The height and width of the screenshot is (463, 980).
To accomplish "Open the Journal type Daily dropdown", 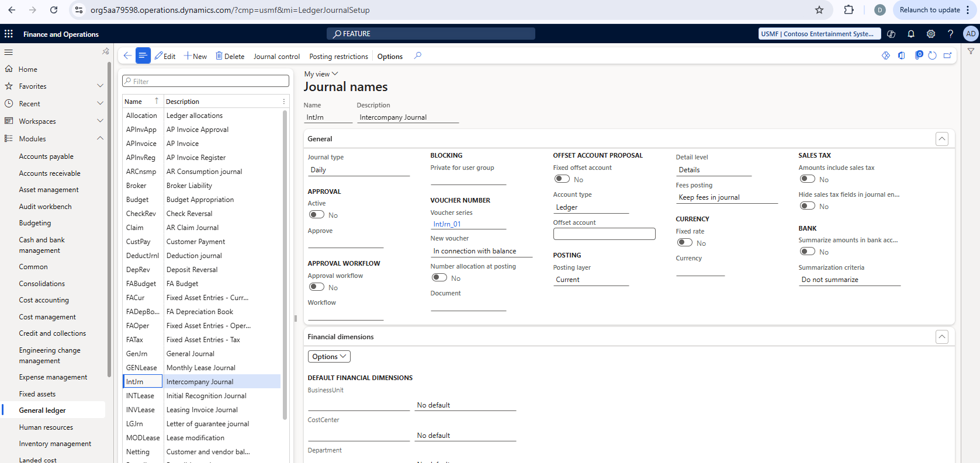I will click(x=359, y=170).
